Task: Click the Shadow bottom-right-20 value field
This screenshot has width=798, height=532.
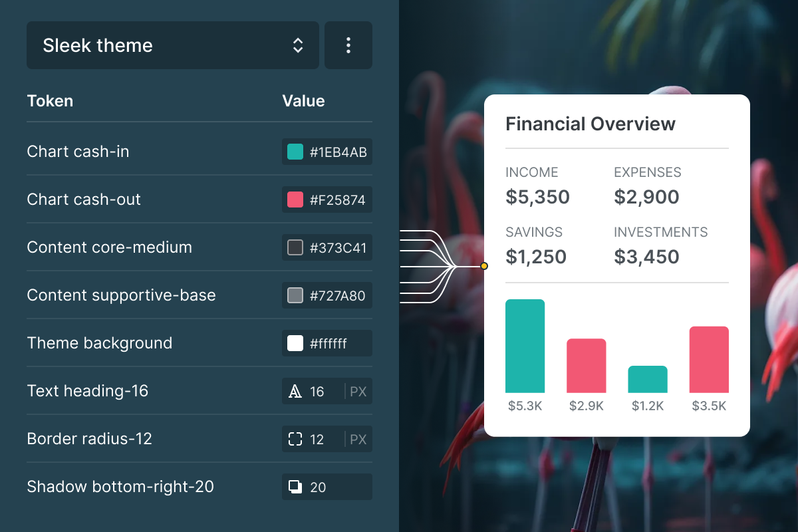Action: (x=332, y=487)
